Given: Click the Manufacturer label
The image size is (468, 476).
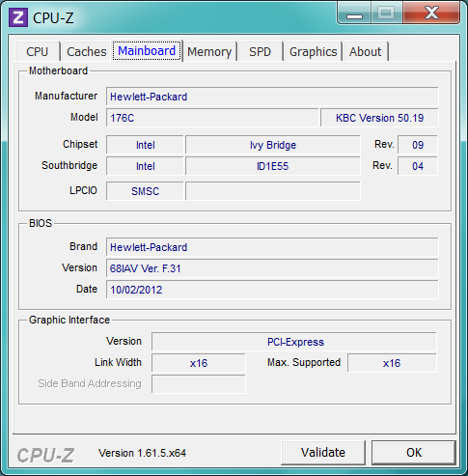Looking at the screenshot, I should click(66, 96).
